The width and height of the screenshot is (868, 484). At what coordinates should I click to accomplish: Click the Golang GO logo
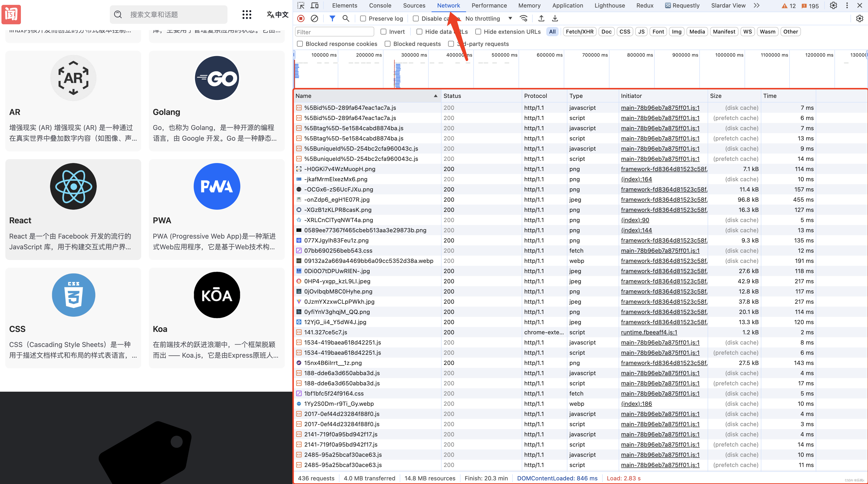[217, 78]
